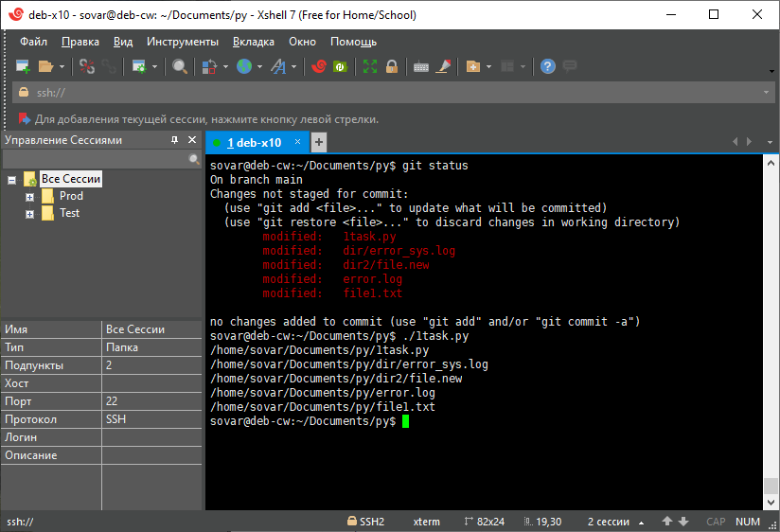Click the blue Help question mark icon
780x532 pixels.
(548, 66)
